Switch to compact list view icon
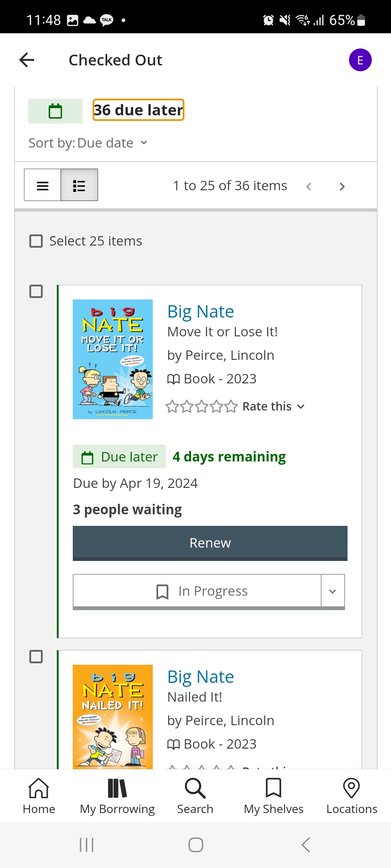391x868 pixels. tap(43, 185)
